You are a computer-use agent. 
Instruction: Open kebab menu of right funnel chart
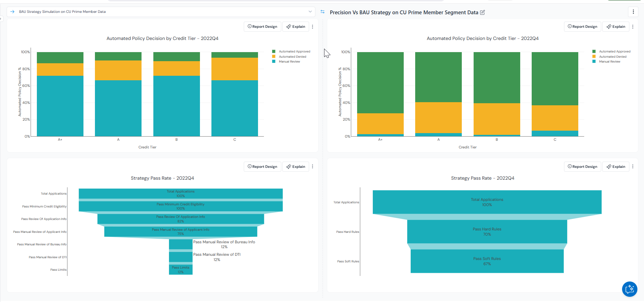tap(633, 166)
